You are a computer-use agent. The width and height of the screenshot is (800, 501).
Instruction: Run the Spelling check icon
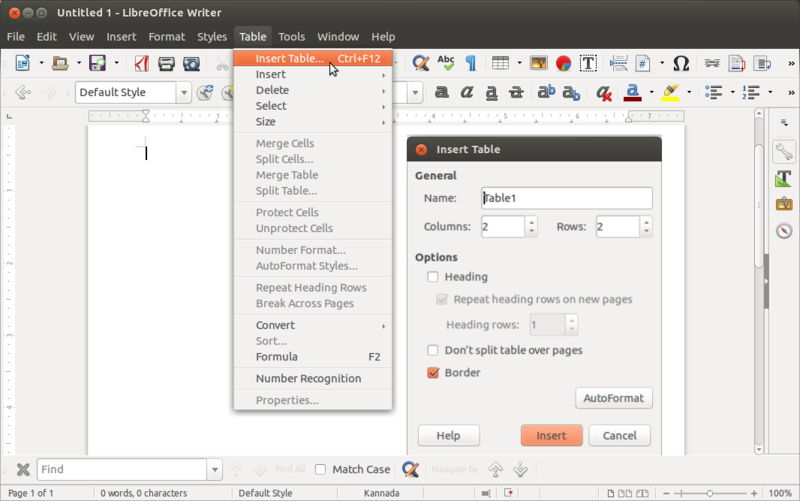click(x=445, y=63)
